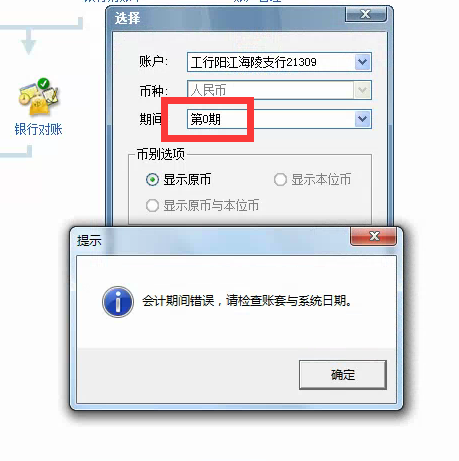The height and width of the screenshot is (461, 459).
Task: Open the 银行对账 module icon
Action: pos(38,97)
